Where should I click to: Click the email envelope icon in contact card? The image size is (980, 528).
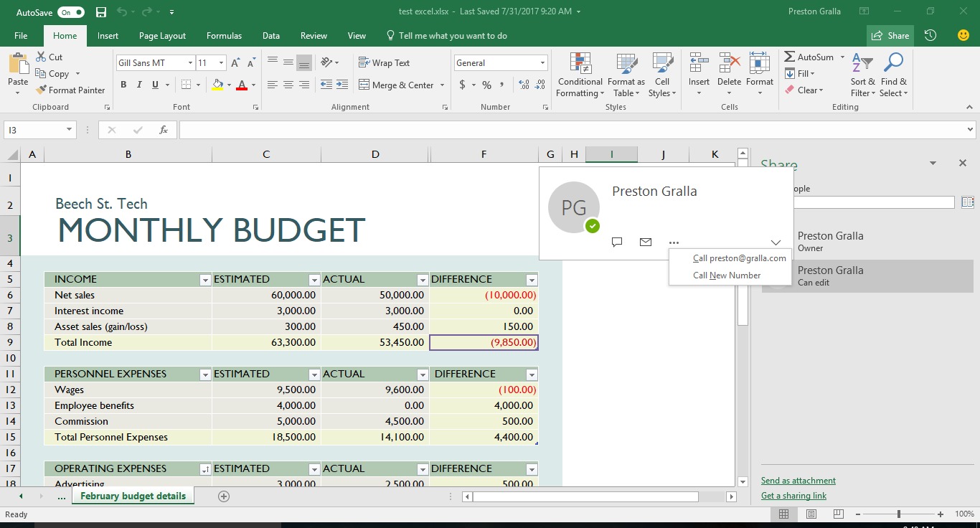pos(646,242)
